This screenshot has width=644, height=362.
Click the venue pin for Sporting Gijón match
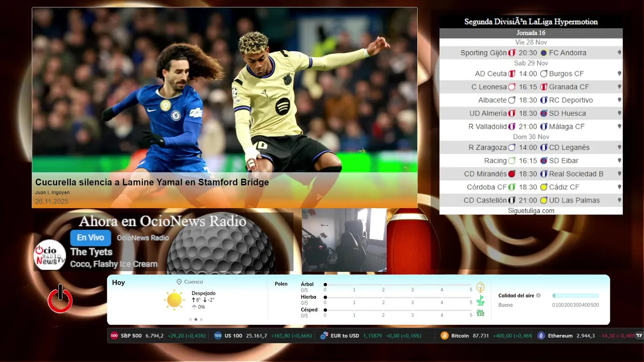[x=619, y=53]
